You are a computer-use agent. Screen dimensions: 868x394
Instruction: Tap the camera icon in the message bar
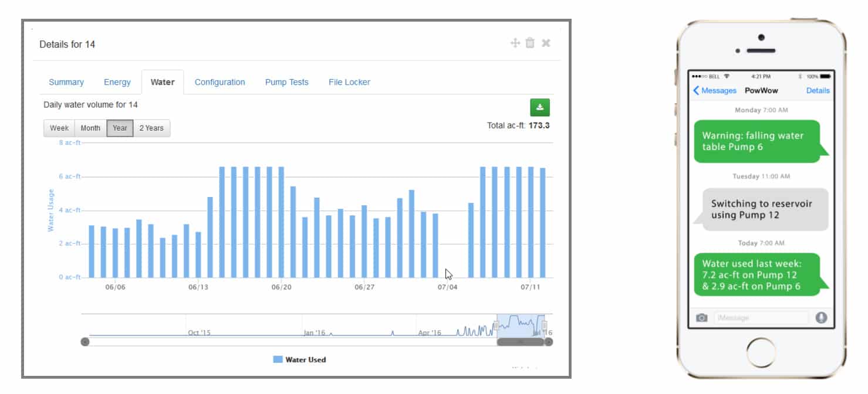click(x=701, y=318)
